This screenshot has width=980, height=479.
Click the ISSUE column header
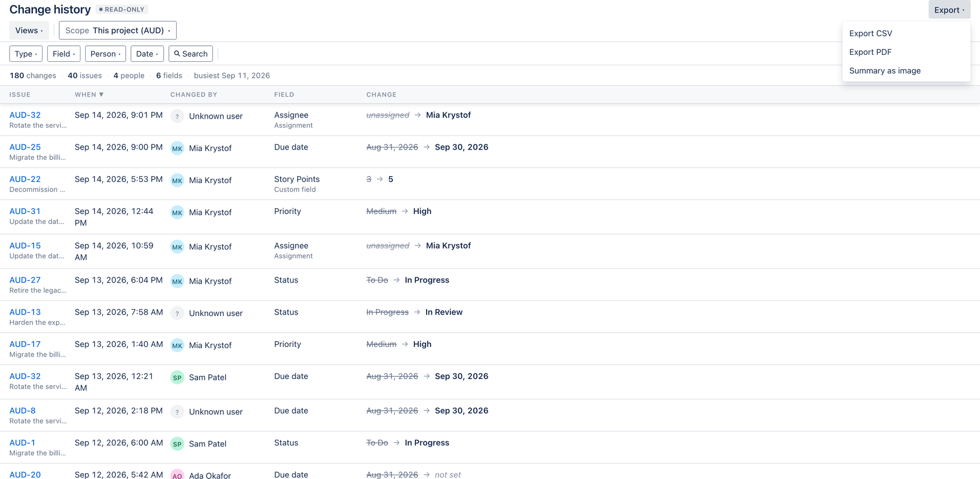pos(20,95)
